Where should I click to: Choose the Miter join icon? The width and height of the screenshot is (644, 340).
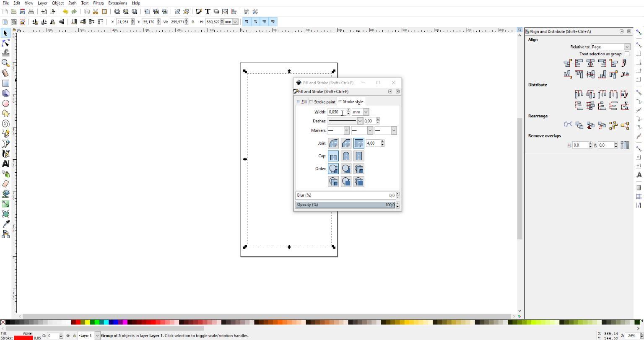pyautogui.click(x=359, y=143)
